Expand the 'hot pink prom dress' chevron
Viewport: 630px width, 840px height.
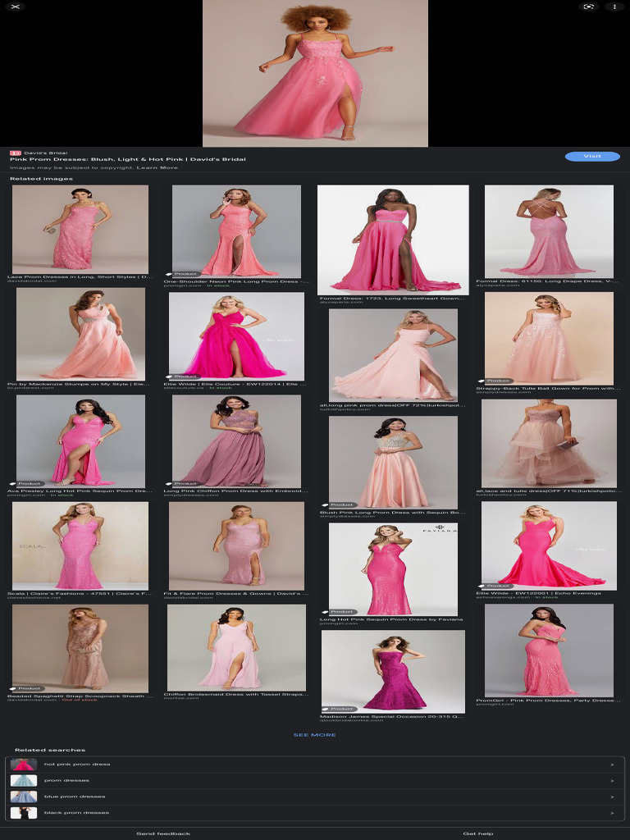(x=612, y=765)
